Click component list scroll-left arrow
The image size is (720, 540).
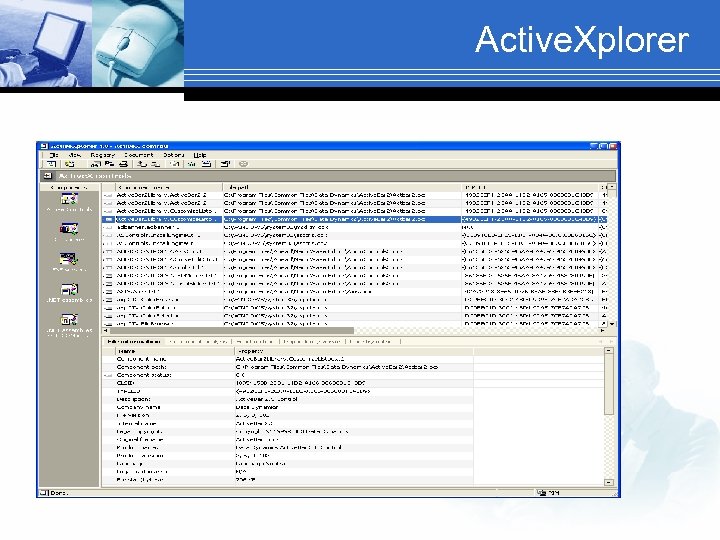coord(106,331)
